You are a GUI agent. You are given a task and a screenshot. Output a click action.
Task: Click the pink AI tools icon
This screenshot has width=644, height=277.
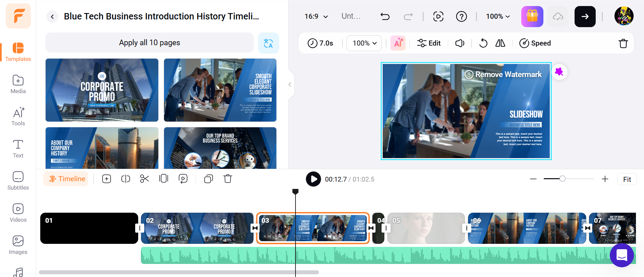[398, 43]
